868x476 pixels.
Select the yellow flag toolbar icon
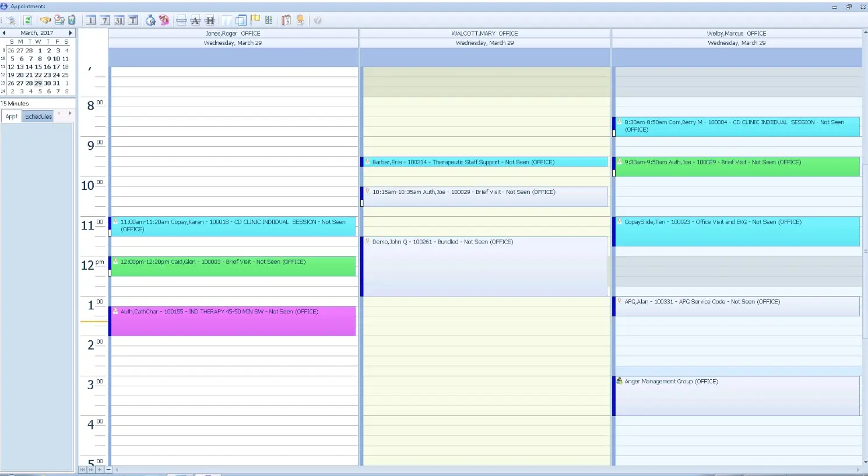[x=255, y=20]
